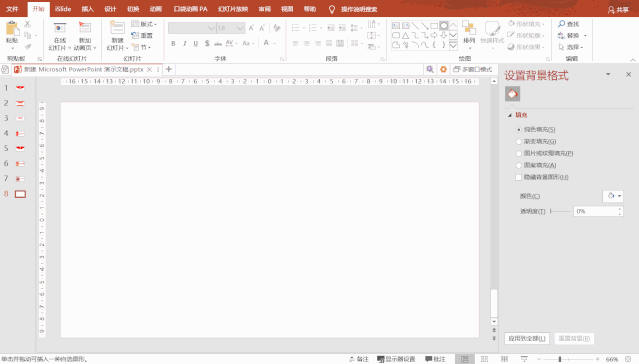Open the File (文件) menu
The width and height of the screenshot is (639, 364).
[x=12, y=9]
